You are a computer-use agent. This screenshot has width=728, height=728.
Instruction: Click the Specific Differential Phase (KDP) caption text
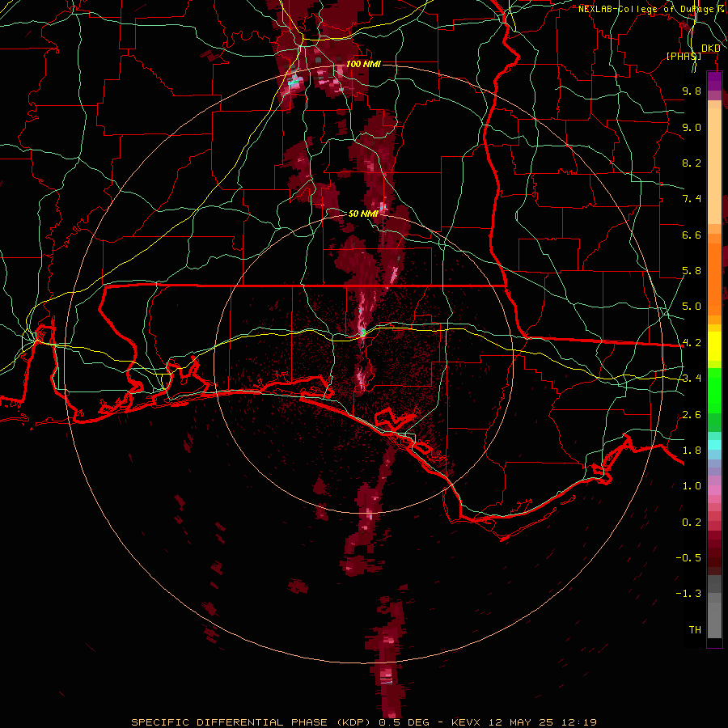(252, 722)
